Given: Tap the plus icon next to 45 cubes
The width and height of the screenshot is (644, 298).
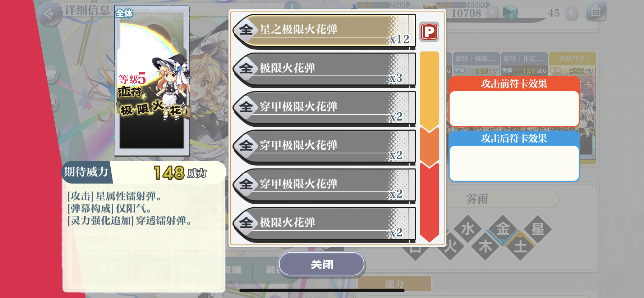Looking at the screenshot, I should (571, 13).
